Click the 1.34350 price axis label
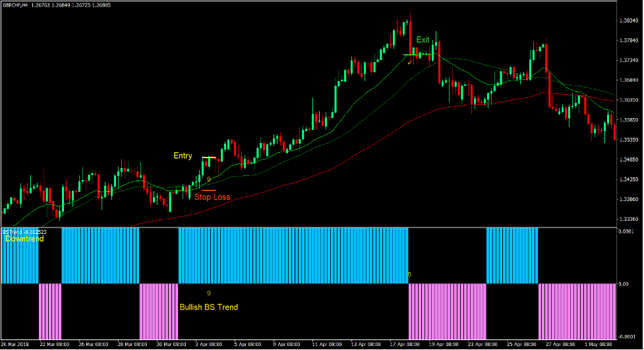This screenshot has height=350, width=644. tap(628, 179)
